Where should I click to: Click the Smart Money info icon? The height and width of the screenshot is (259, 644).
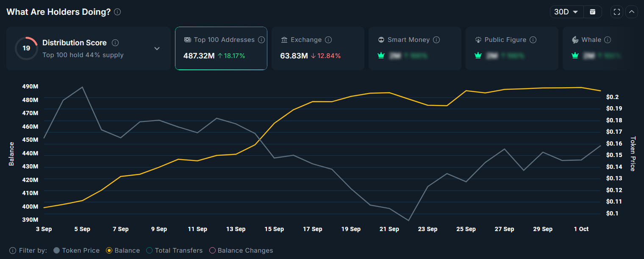(436, 39)
